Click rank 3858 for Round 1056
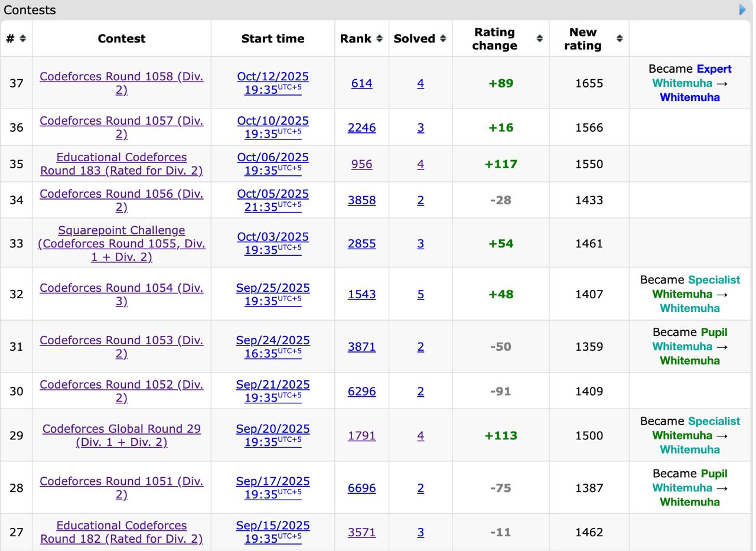 [361, 200]
